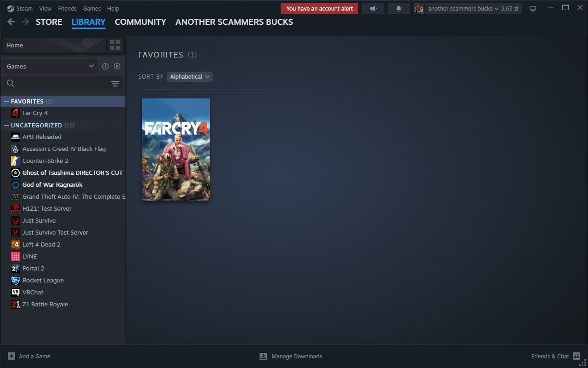Click the Counter-Strike 2 icon
Viewport: 588px width, 368px height.
pos(16,161)
